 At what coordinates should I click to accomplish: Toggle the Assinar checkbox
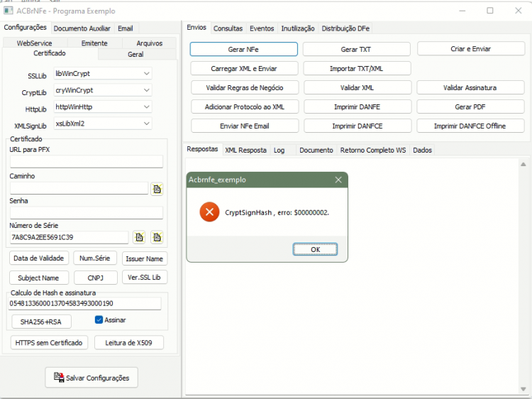click(x=99, y=320)
